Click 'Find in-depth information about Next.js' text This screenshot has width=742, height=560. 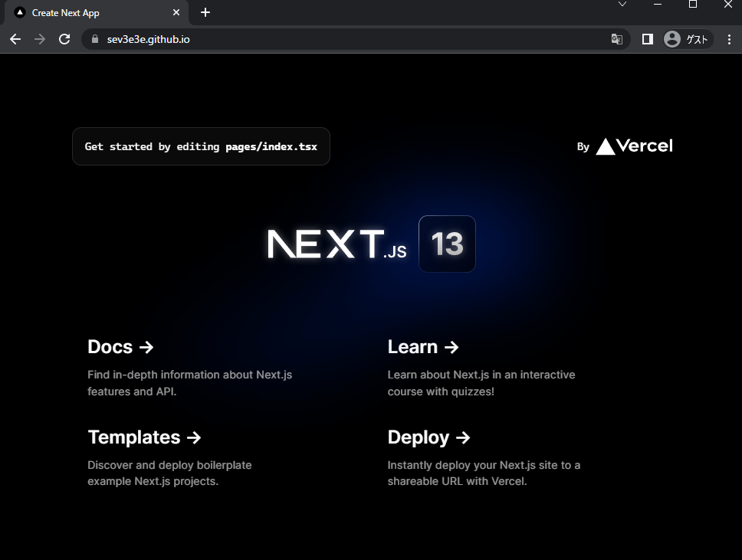(190, 375)
